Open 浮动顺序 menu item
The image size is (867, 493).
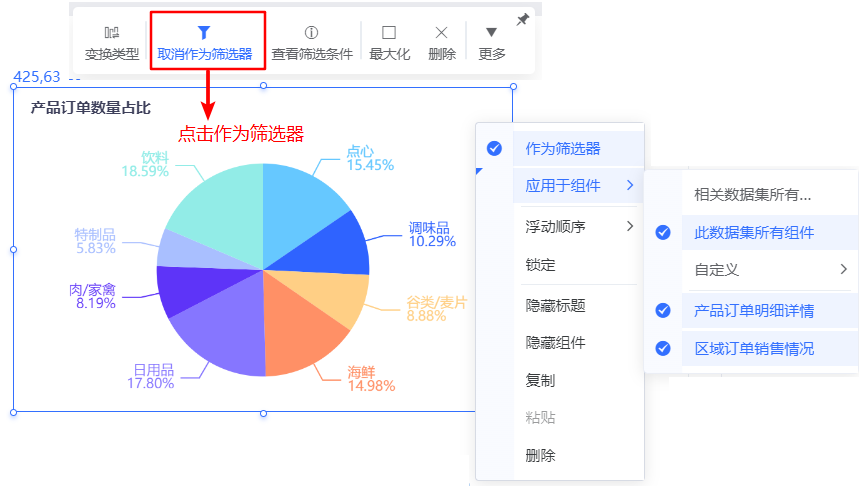coord(578,226)
